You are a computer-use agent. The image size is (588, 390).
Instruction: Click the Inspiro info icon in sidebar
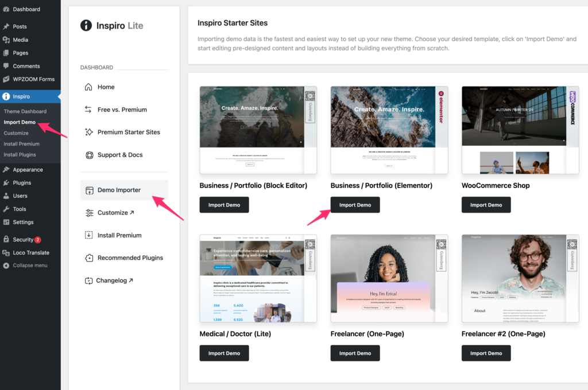6,96
